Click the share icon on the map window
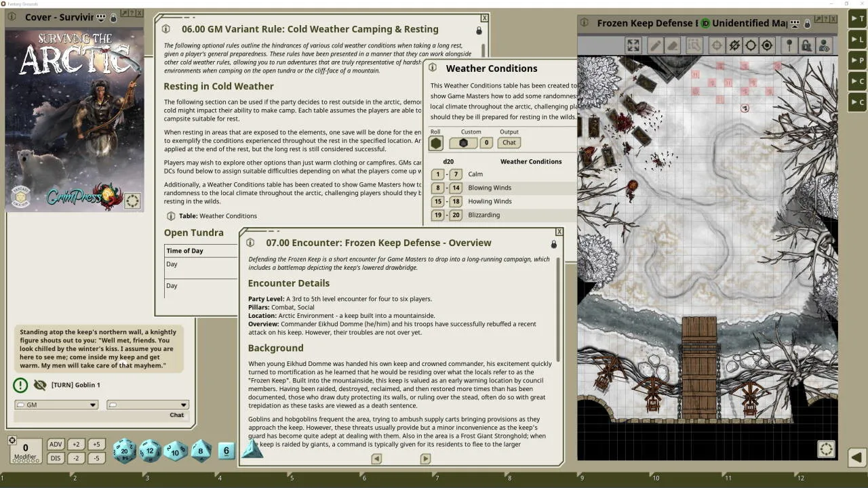This screenshot has height=488, width=868. click(x=795, y=23)
